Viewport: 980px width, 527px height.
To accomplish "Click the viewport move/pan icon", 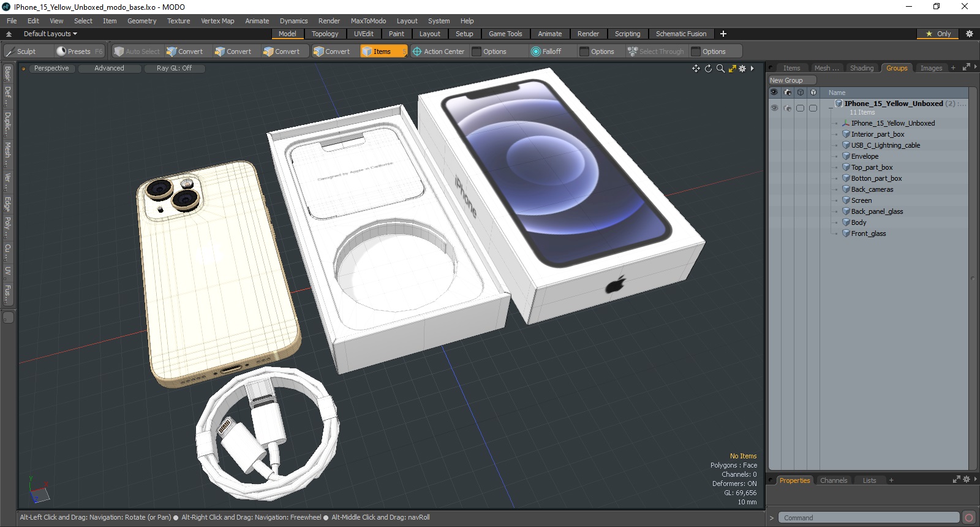I will coord(696,69).
